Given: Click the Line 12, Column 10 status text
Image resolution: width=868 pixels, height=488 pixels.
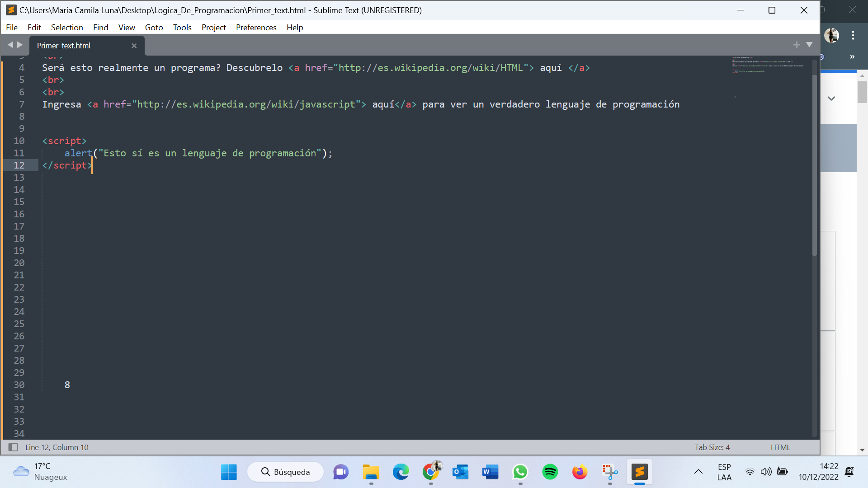Looking at the screenshot, I should click(57, 447).
